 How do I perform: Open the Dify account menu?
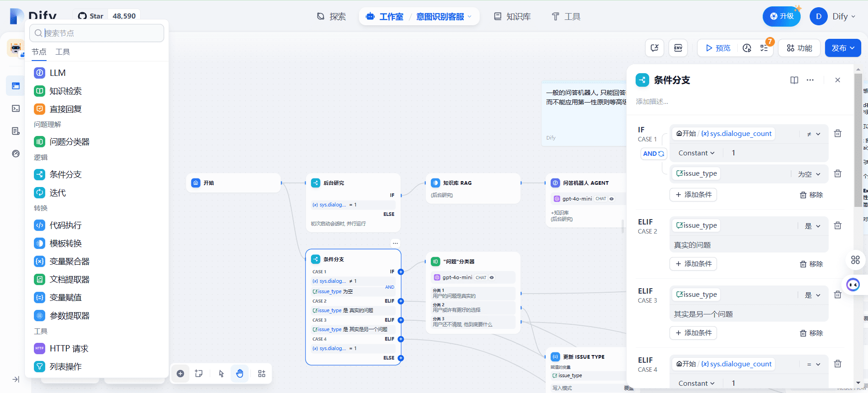[833, 16]
